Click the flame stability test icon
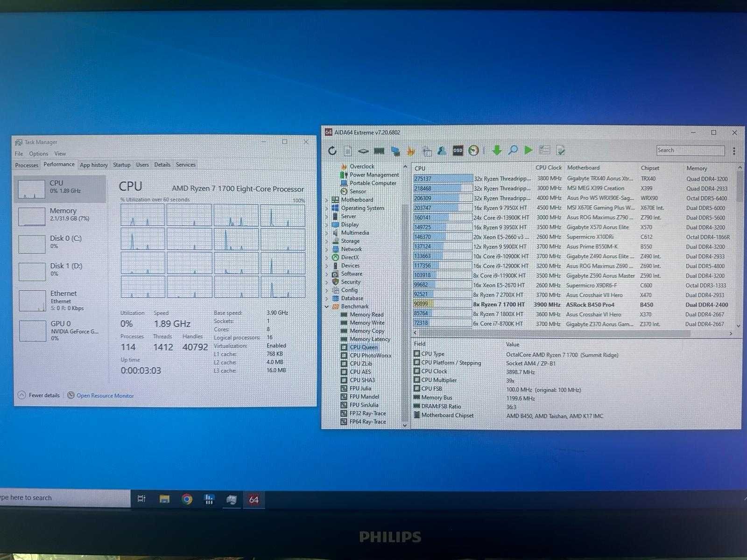 411,150
